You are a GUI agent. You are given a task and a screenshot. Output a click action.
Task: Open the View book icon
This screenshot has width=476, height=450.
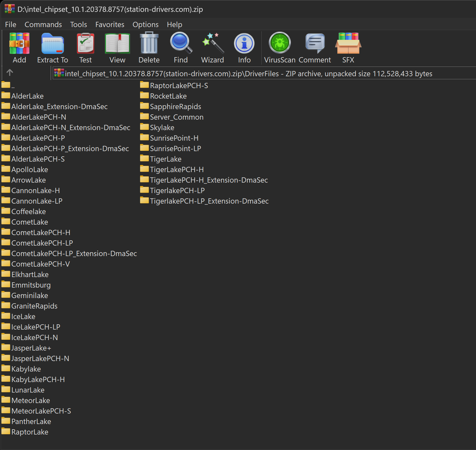click(117, 48)
